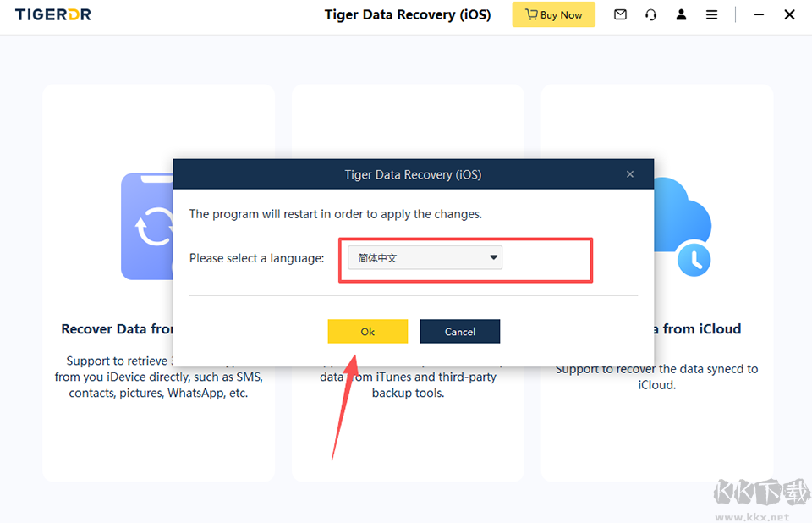Click 'Please select a language:' label

(257, 258)
